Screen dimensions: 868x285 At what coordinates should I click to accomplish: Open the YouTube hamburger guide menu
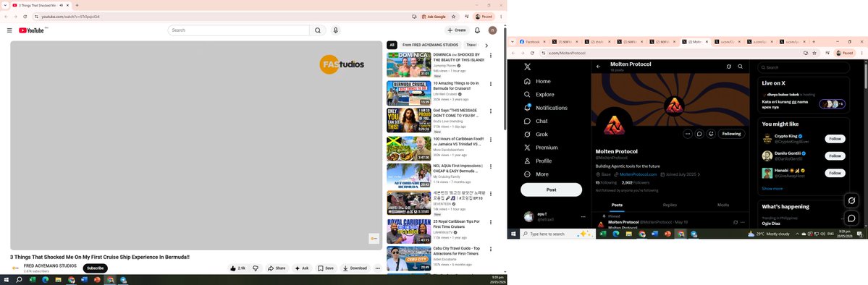click(9, 30)
